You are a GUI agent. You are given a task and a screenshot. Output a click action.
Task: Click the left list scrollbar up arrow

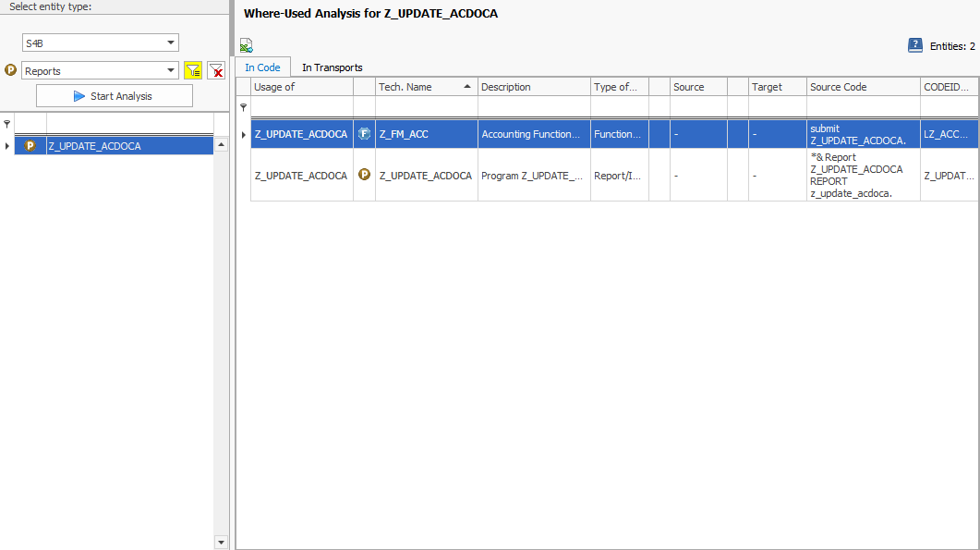pos(221,145)
